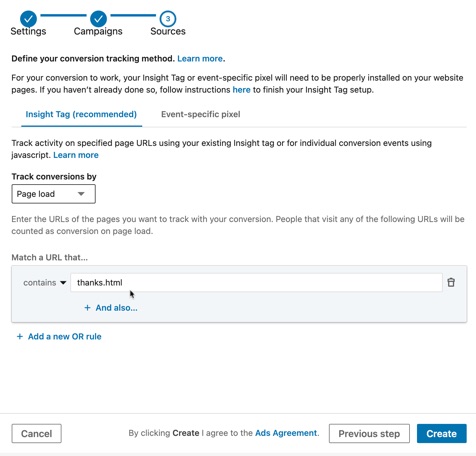Expand the contains match type dropdown
The width and height of the screenshot is (476, 456).
point(45,283)
